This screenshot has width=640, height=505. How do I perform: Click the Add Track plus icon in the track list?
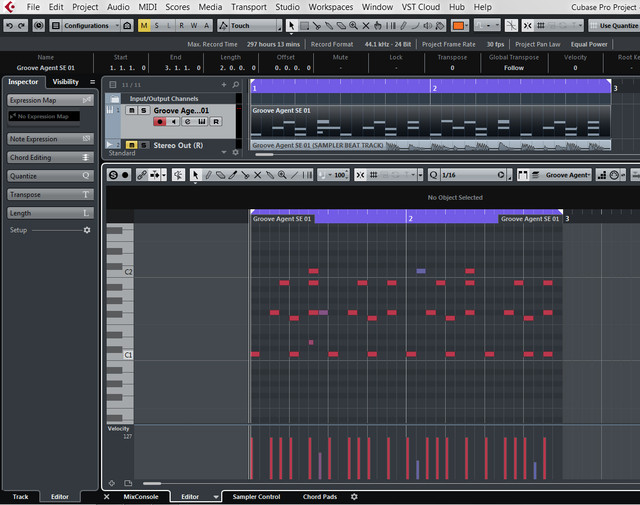coord(224,85)
